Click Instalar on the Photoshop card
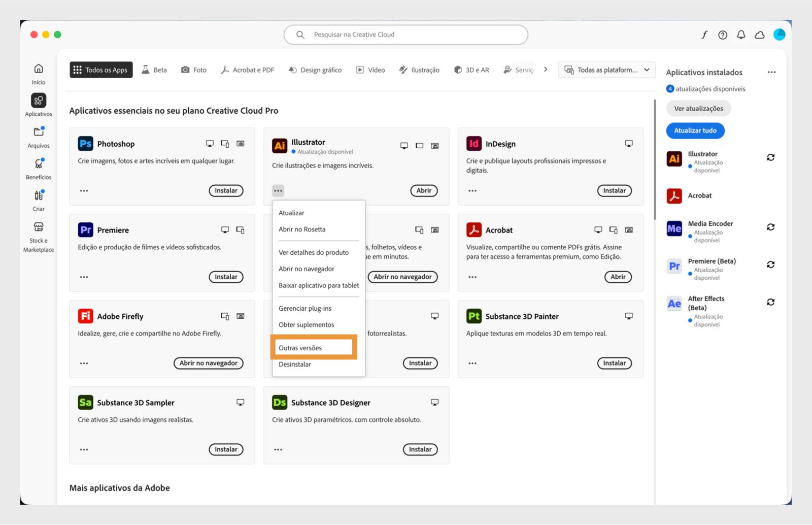 click(x=226, y=191)
